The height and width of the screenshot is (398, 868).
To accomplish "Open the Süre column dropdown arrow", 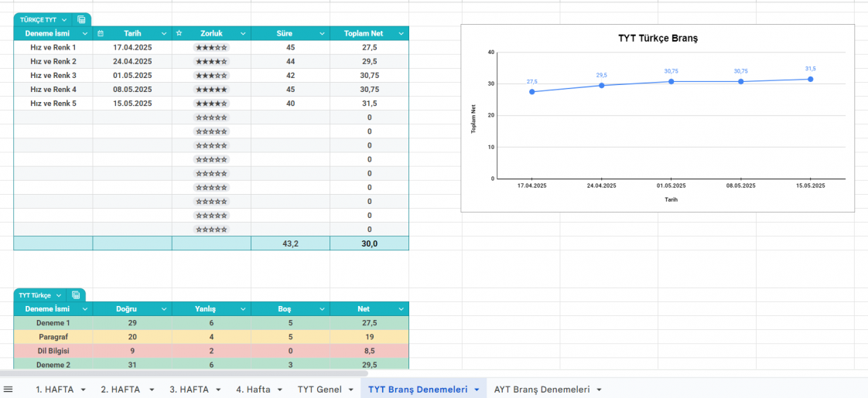I will click(321, 33).
